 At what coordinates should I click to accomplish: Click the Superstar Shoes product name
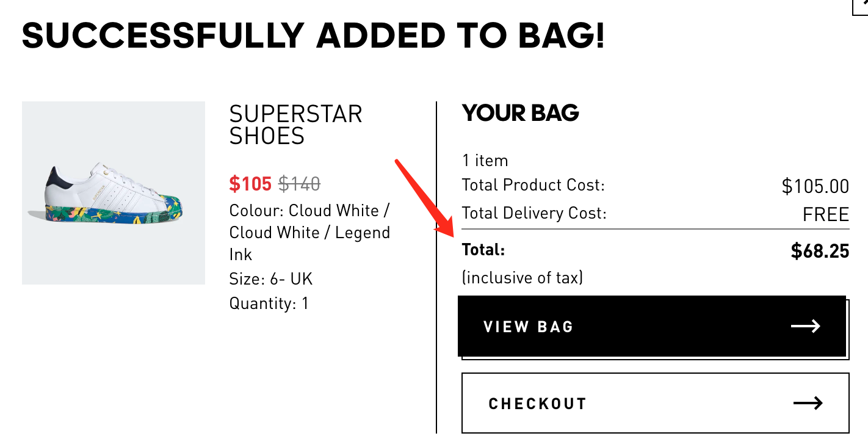[x=295, y=125]
